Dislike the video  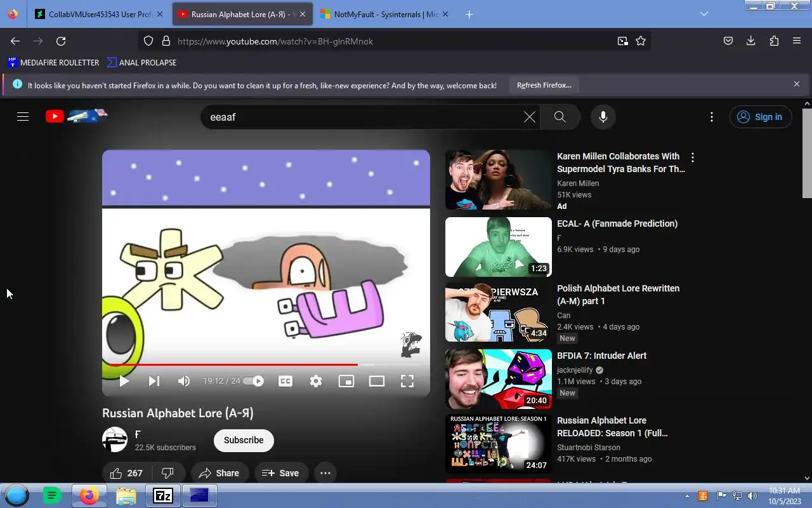point(168,473)
